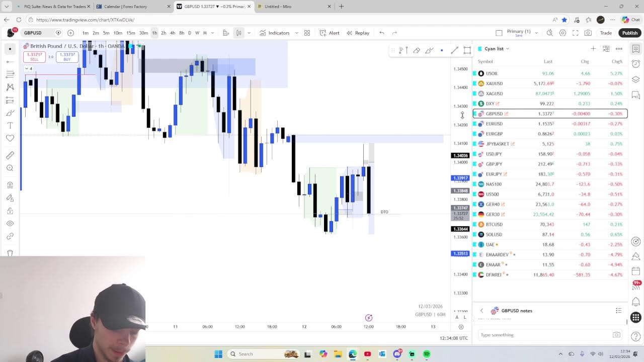Collapse GBPUSD notes back chevron
This screenshot has height=362, width=644.
coord(481,311)
